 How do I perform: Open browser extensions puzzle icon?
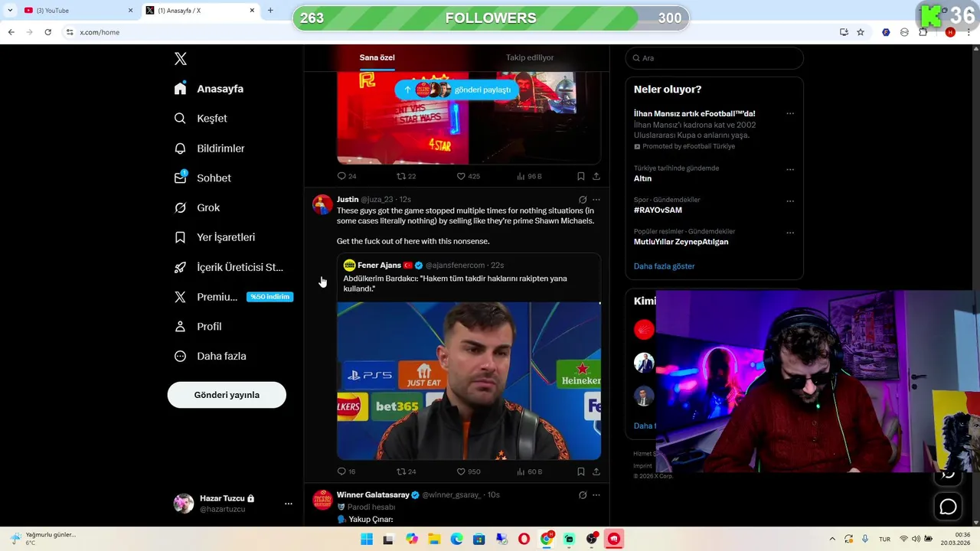point(923,32)
